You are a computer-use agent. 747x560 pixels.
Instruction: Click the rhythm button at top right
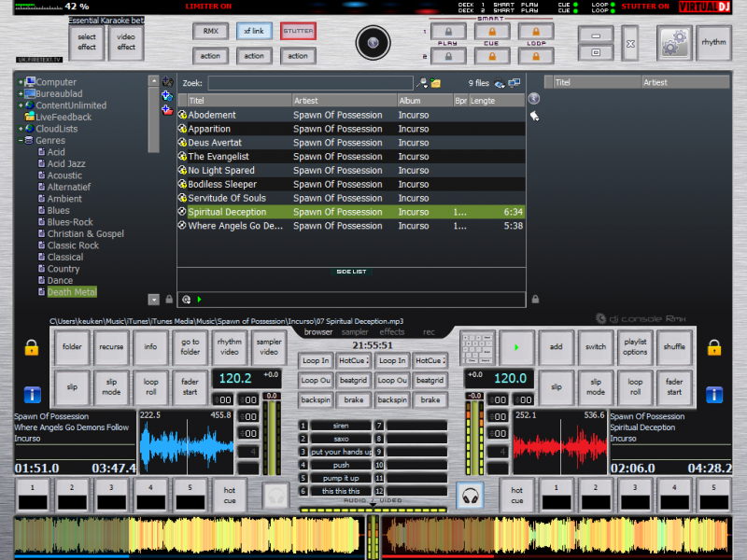713,42
